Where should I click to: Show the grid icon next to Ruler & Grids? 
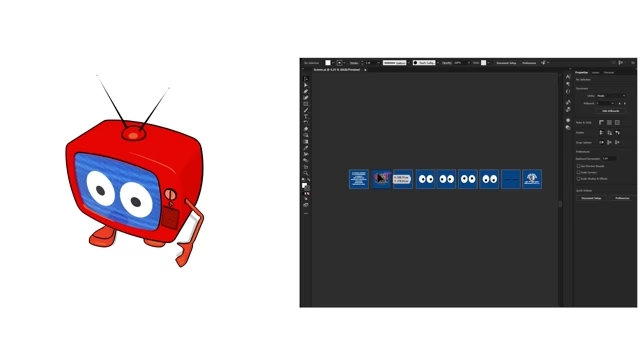pyautogui.click(x=609, y=122)
